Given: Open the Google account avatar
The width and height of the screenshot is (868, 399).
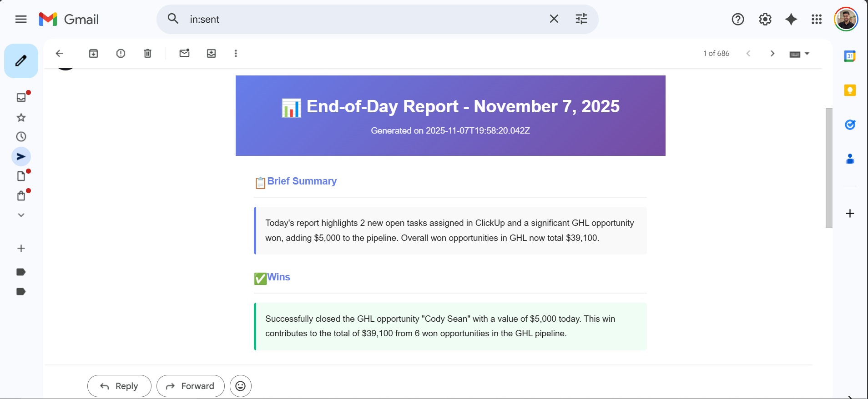Looking at the screenshot, I should [846, 19].
